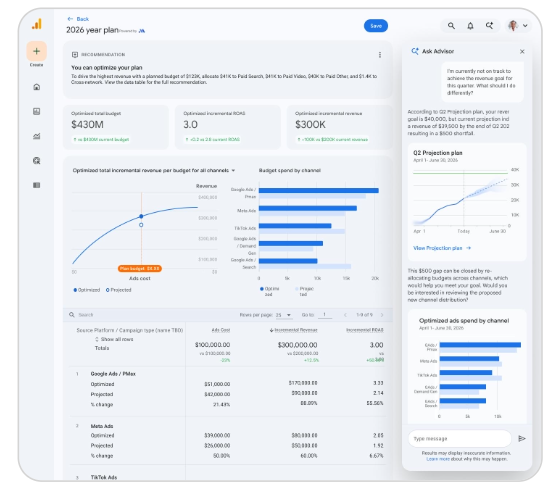Open Home from the sidebar
The height and width of the screenshot is (490, 558).
click(x=36, y=87)
